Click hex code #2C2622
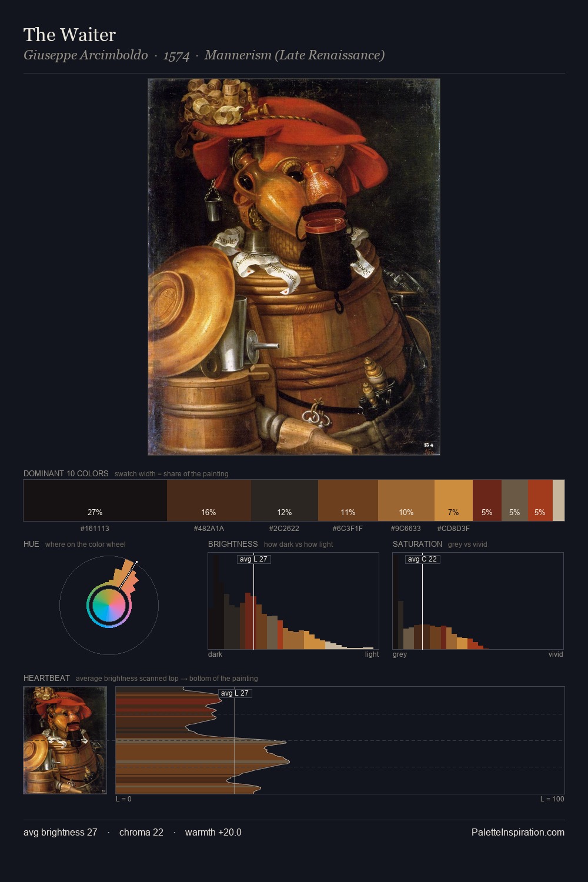Image resolution: width=588 pixels, height=882 pixels. (284, 529)
